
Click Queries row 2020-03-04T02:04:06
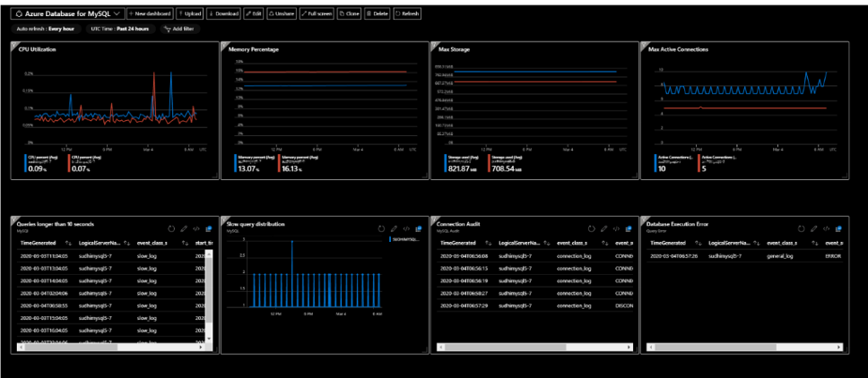pyautogui.click(x=112, y=293)
